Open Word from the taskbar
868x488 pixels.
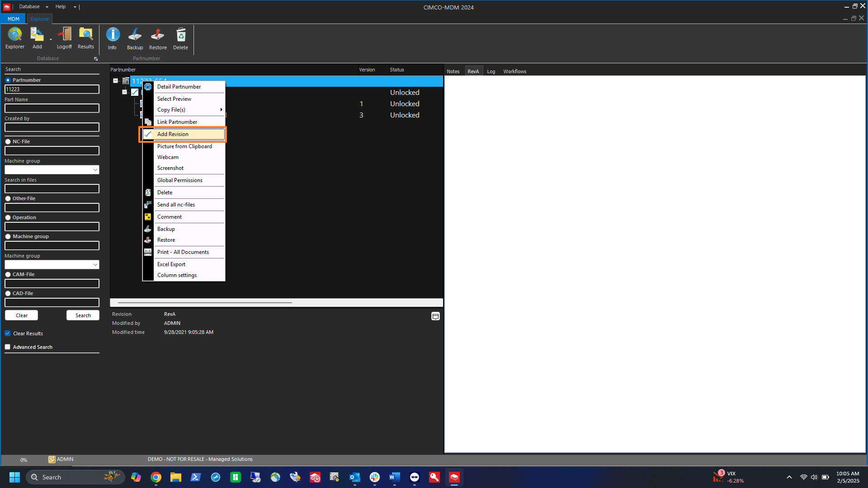[395, 477]
